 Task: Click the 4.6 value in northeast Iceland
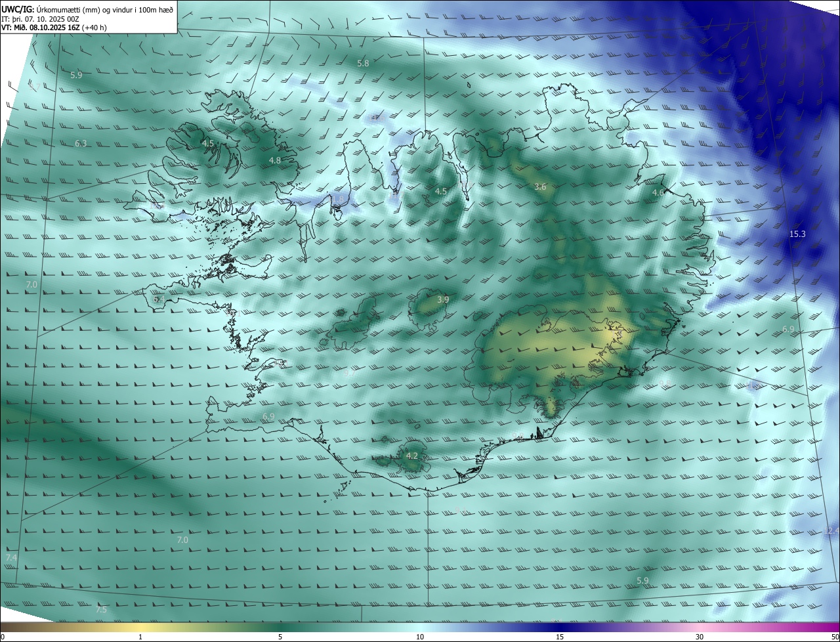pyautogui.click(x=658, y=192)
